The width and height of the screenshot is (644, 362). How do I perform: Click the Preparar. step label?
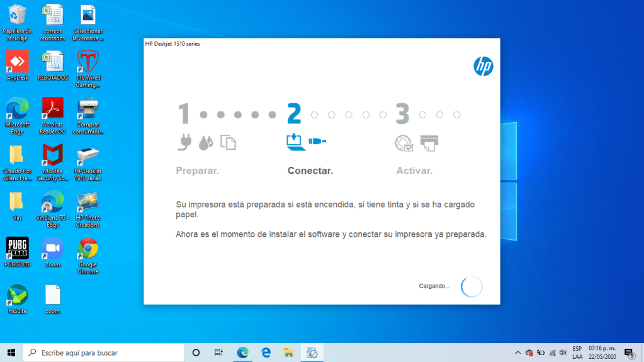[198, 171]
